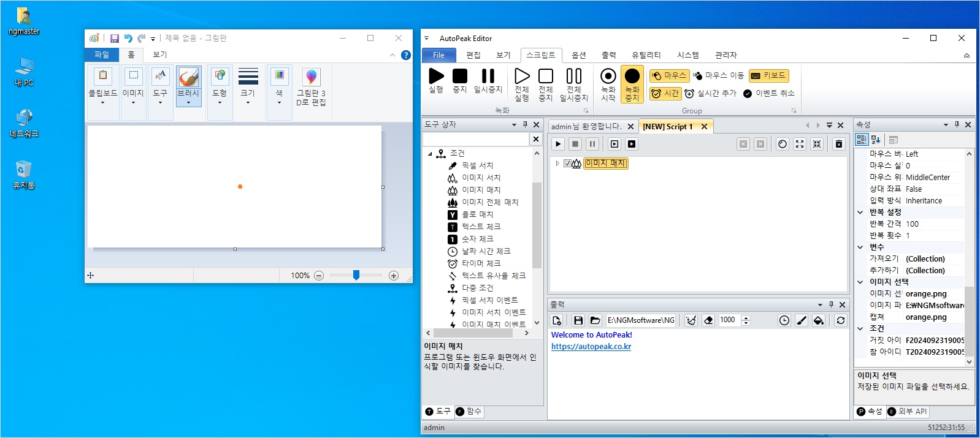Collapse the 이미지 선택 property group

860,282
